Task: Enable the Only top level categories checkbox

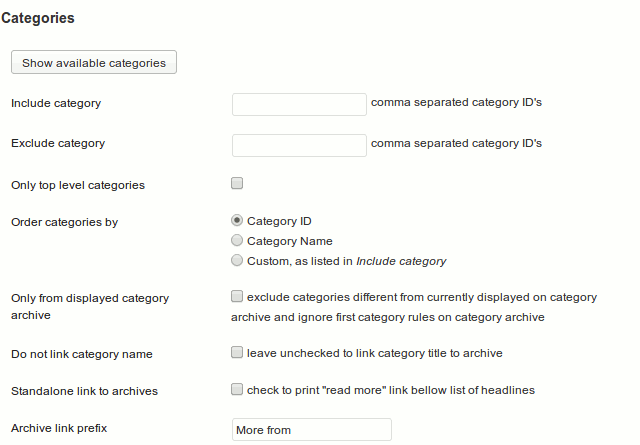Action: tap(237, 183)
